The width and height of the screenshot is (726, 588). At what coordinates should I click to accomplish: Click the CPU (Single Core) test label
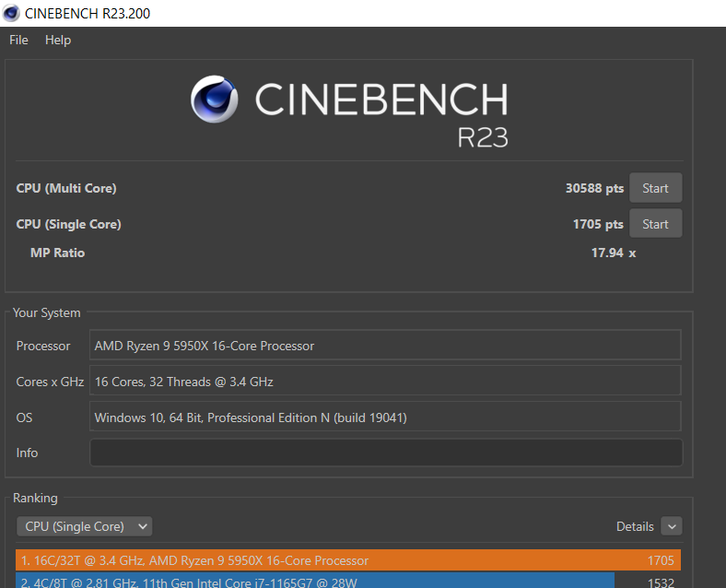coord(68,224)
